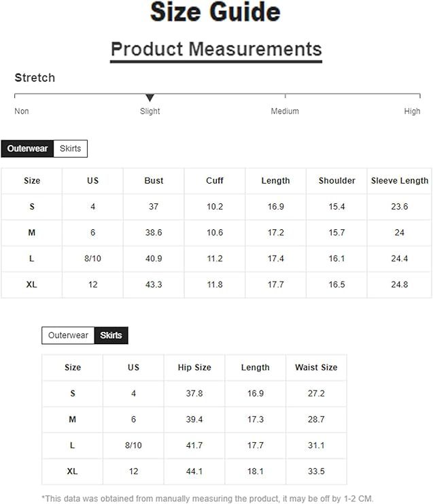
Task: Click the Waist Size column header
Action: (x=316, y=367)
